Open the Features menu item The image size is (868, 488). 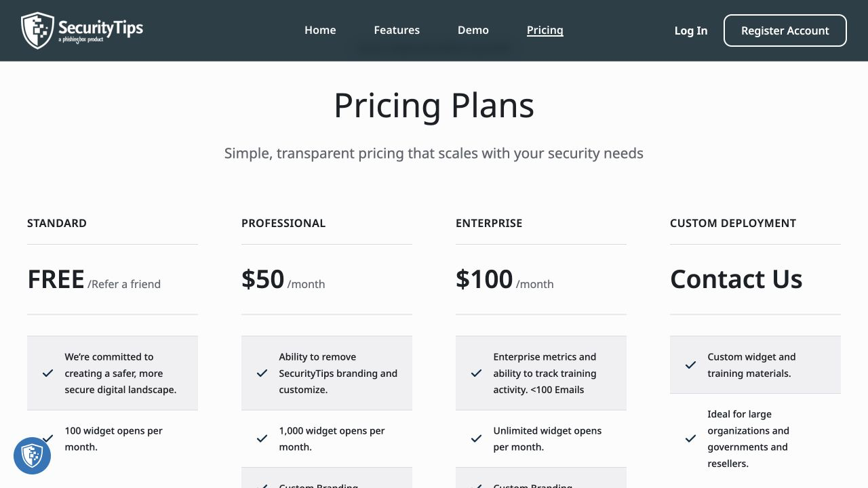[397, 30]
